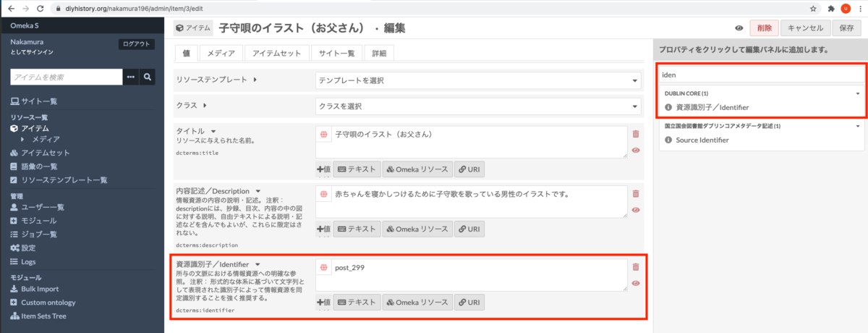Collapse the 資源識別子/Identifier property arrow

[x=257, y=264]
